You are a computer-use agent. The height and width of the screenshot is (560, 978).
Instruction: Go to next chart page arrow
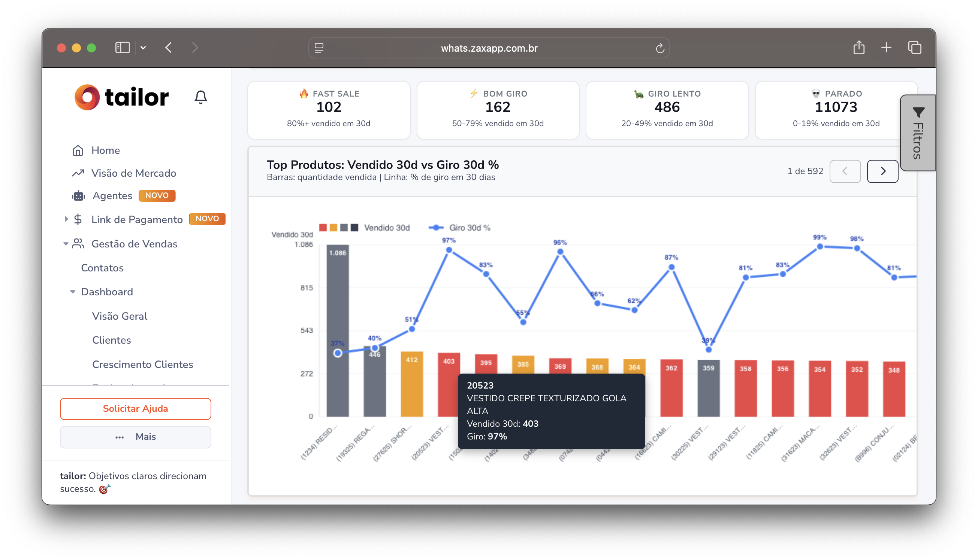882,171
